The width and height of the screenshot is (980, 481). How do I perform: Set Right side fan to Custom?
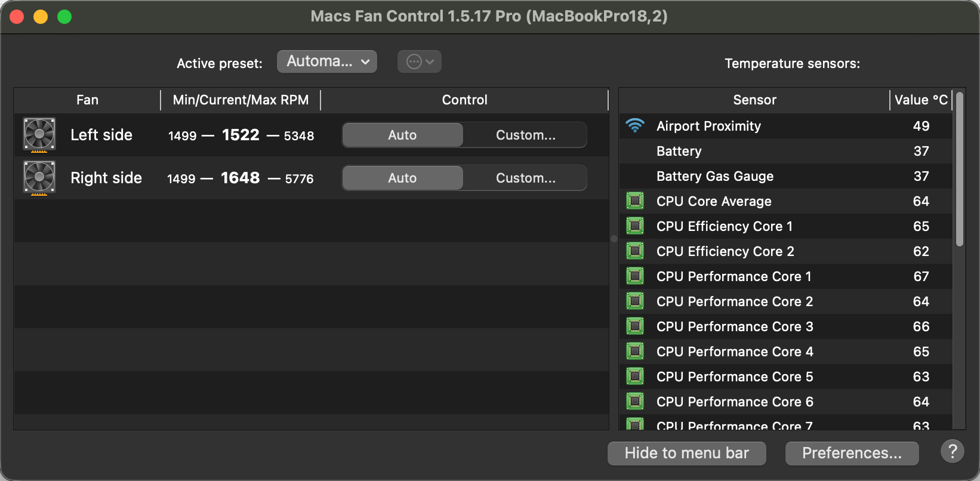point(525,178)
